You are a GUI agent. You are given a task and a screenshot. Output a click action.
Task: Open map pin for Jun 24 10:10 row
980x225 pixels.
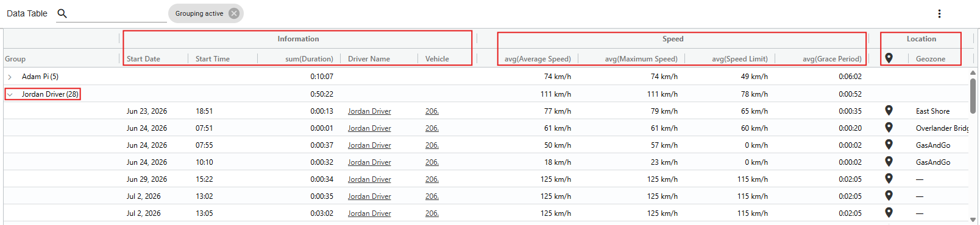tap(889, 162)
